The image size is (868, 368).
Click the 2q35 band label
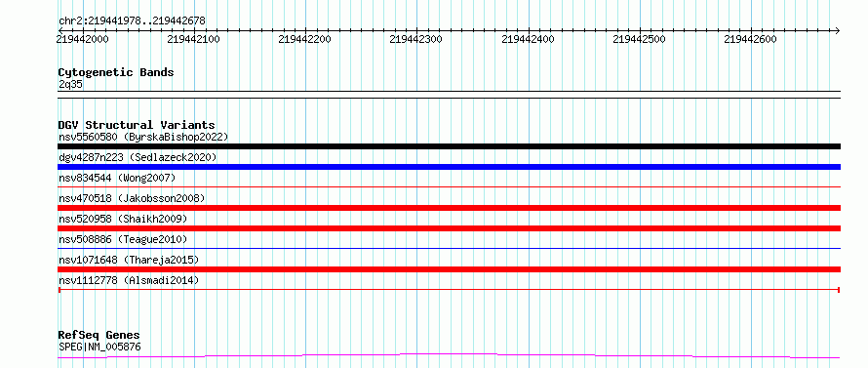coord(70,84)
